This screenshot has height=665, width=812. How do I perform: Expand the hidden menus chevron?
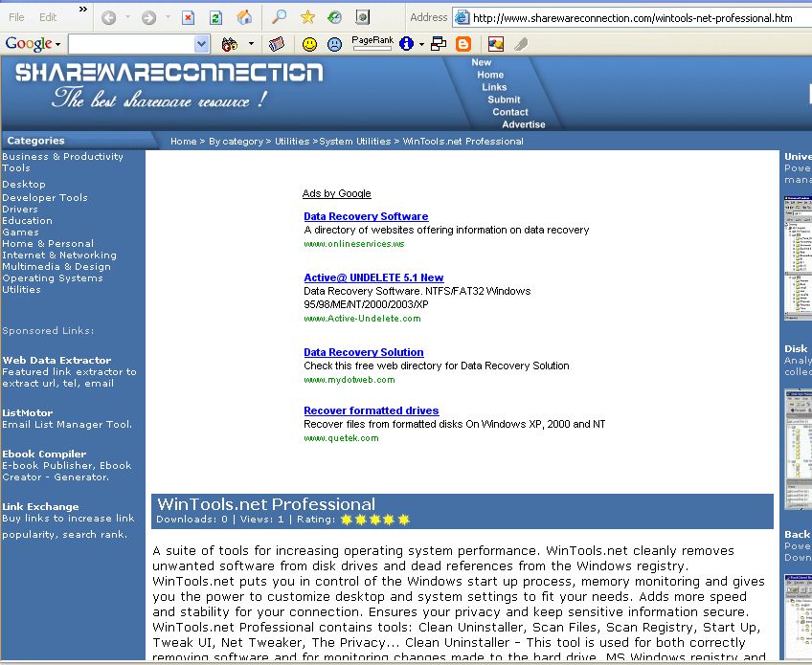[83, 10]
